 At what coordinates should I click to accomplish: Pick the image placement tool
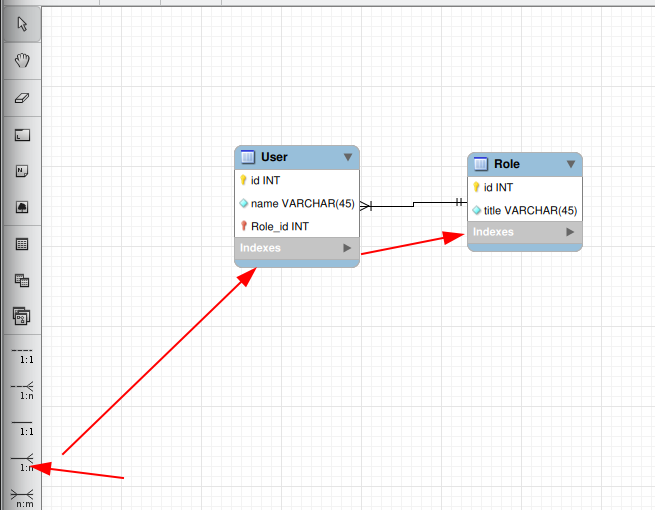(22, 208)
